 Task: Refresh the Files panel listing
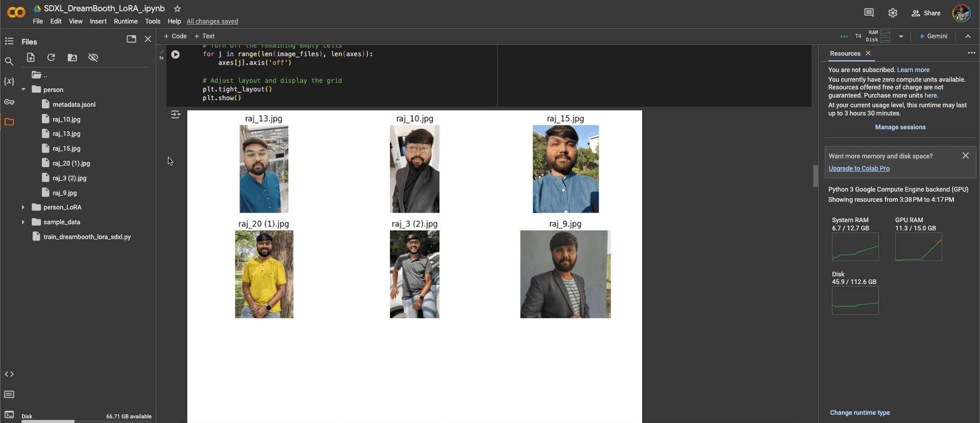pos(51,58)
